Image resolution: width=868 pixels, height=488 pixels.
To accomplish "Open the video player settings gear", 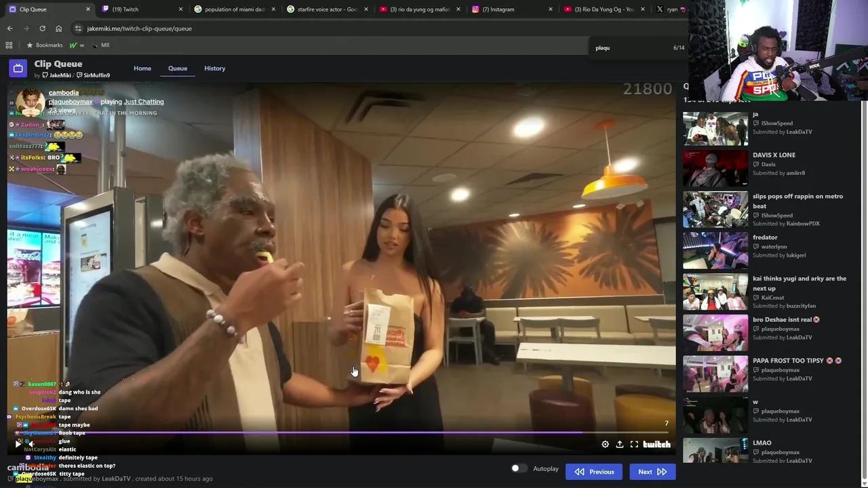I will pos(606,445).
